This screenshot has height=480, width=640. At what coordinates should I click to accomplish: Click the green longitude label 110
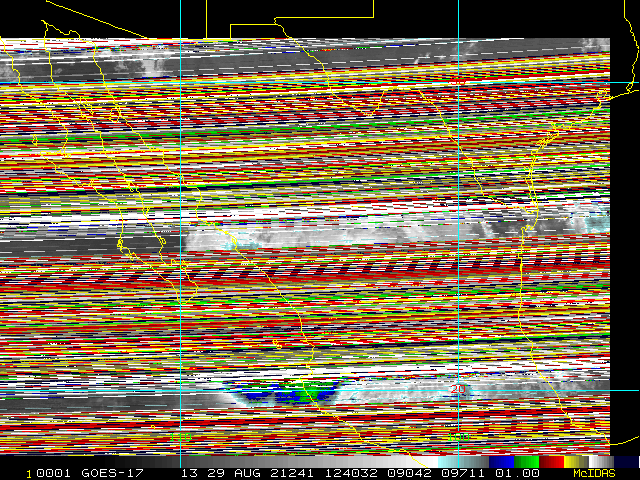tap(180, 437)
